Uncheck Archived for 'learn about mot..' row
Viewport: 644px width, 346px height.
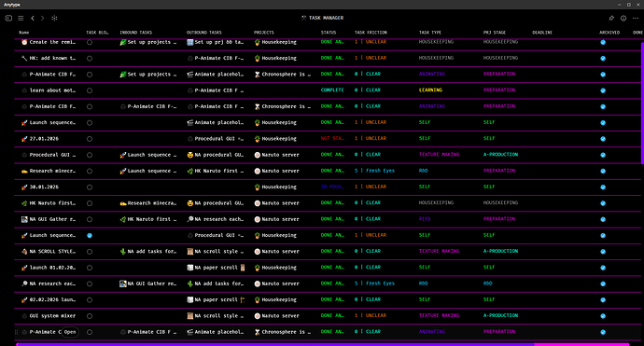(x=603, y=90)
